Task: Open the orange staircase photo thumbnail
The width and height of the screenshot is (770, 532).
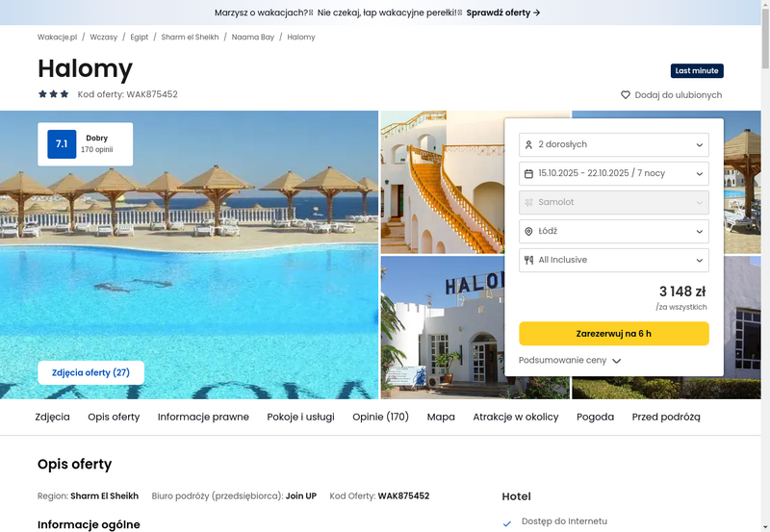Action: point(443,182)
